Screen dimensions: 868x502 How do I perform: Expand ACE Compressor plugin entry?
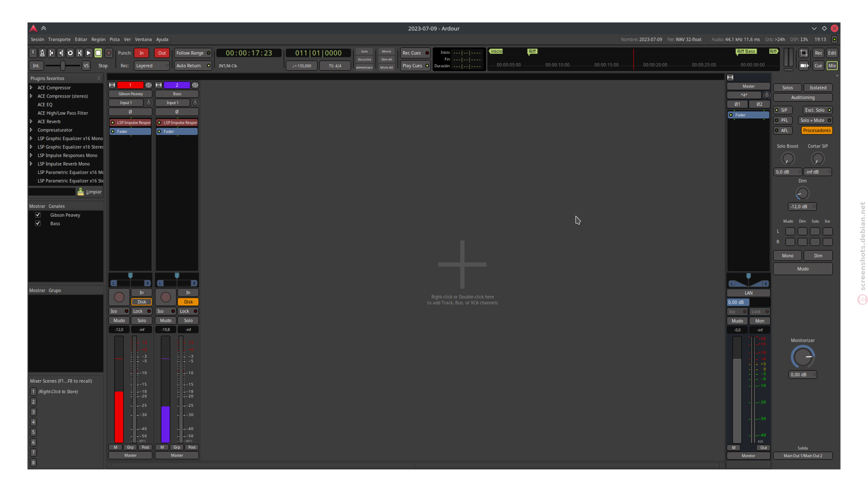[31, 88]
